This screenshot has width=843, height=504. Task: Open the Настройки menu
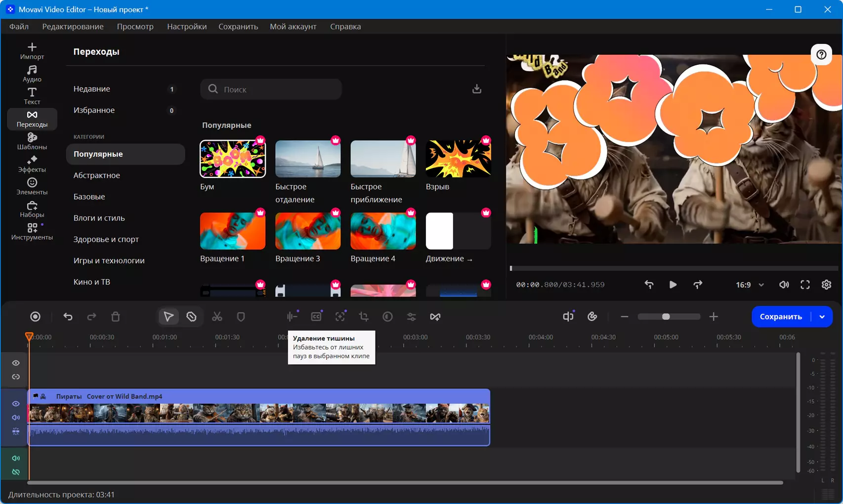point(187,26)
